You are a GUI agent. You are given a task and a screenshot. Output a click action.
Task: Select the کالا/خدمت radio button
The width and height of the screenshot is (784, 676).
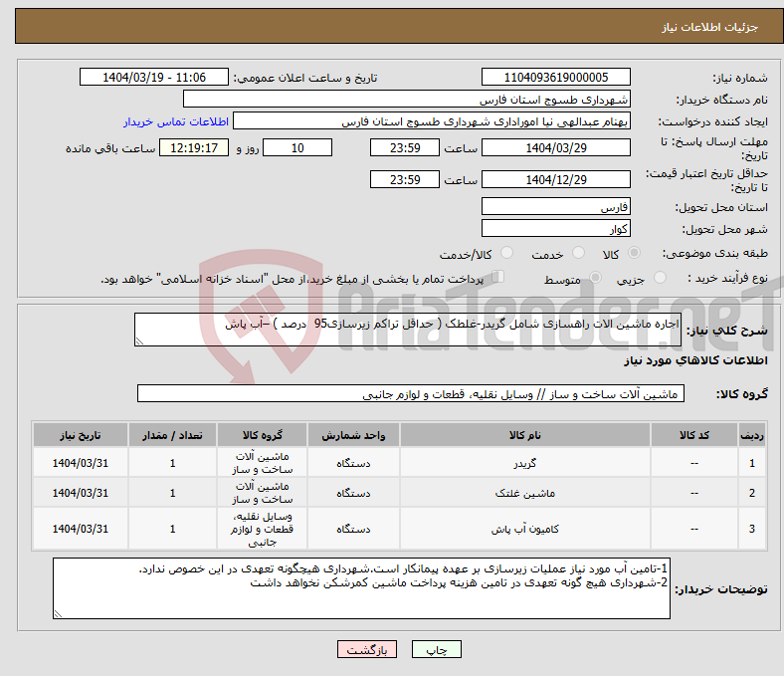click(507, 253)
